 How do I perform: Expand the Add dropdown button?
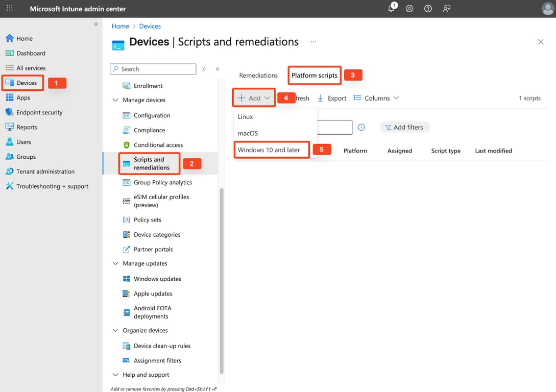point(254,98)
